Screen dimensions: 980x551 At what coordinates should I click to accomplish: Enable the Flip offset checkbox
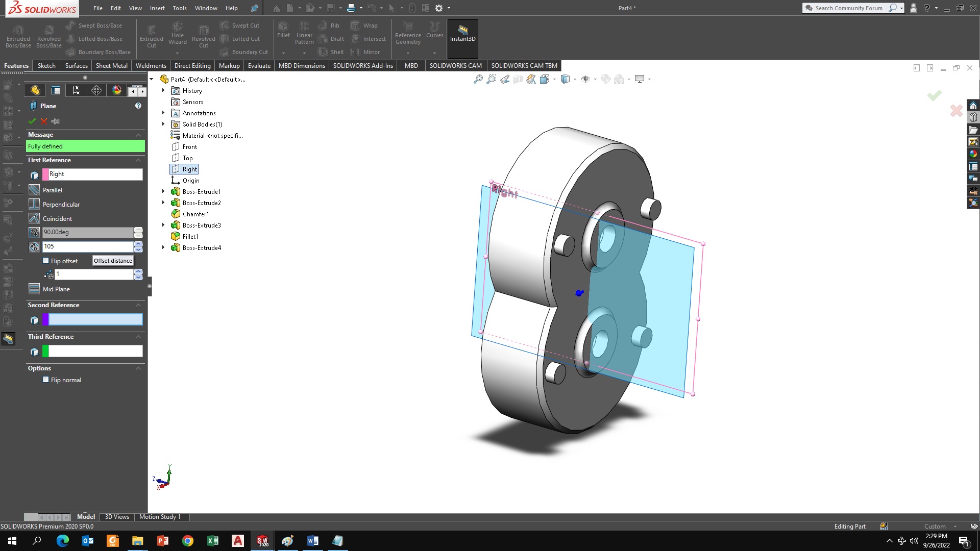click(x=46, y=261)
